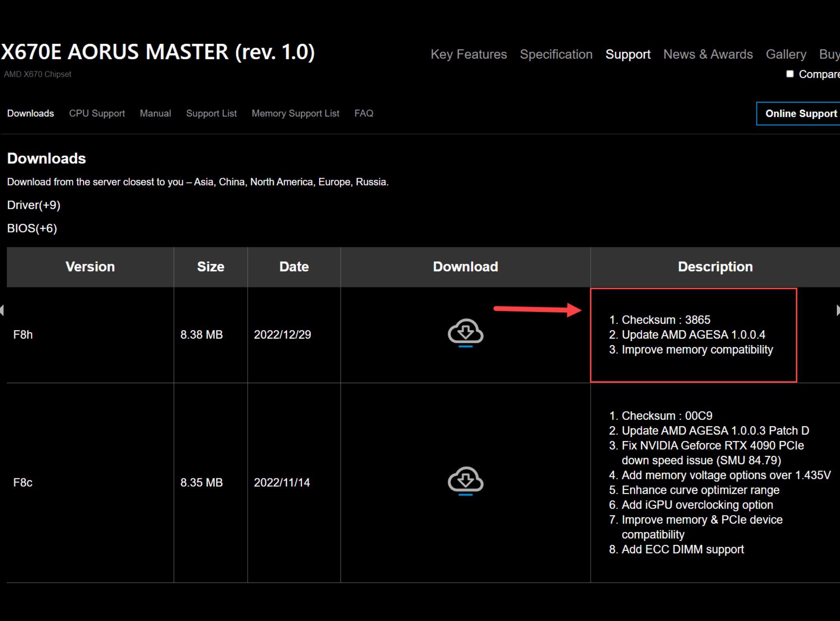840x621 pixels.
Task: Select the Support tab
Action: [628, 54]
